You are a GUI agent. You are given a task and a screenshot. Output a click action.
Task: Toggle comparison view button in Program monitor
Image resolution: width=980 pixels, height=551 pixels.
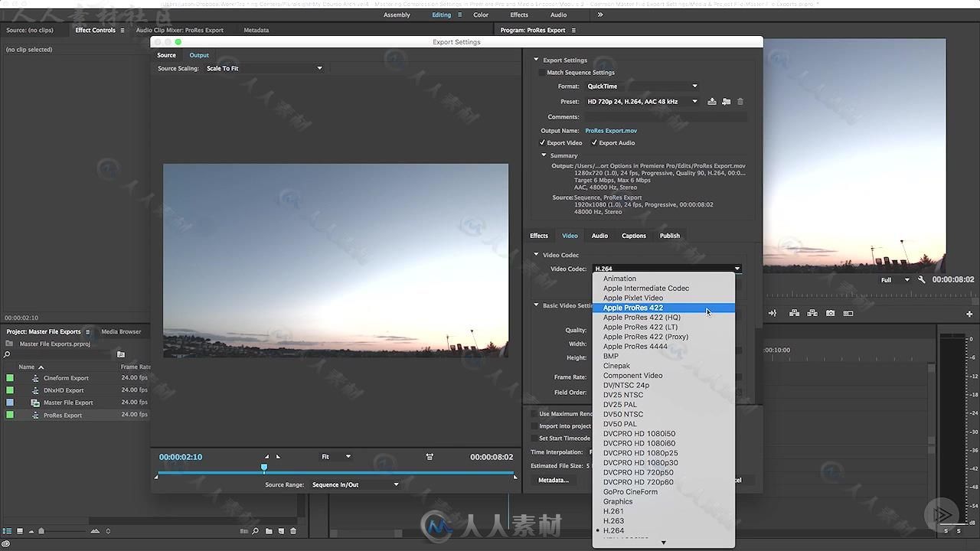848,313
